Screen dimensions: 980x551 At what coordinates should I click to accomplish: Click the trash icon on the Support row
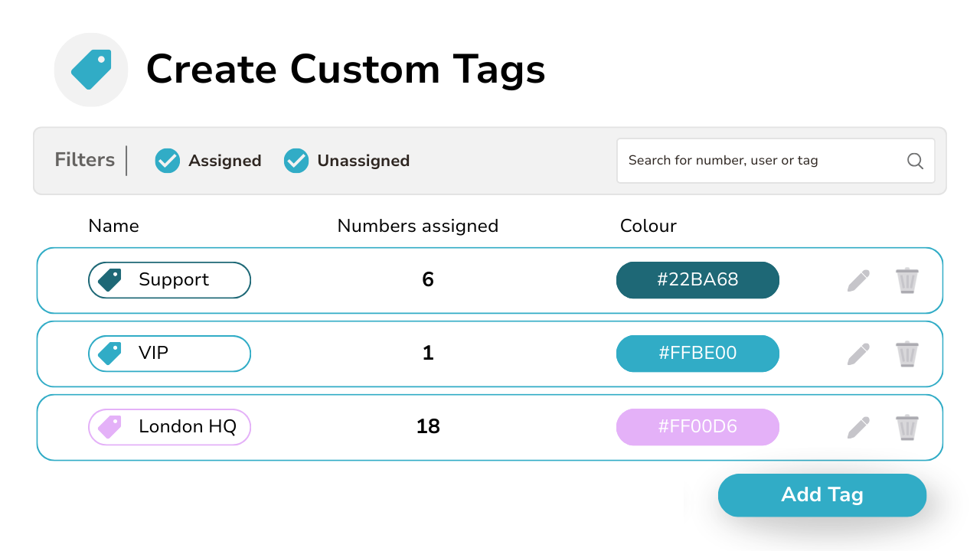[907, 280]
